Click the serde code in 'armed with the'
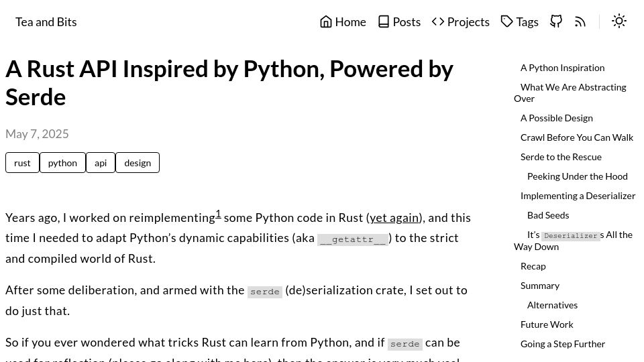 (x=265, y=292)
